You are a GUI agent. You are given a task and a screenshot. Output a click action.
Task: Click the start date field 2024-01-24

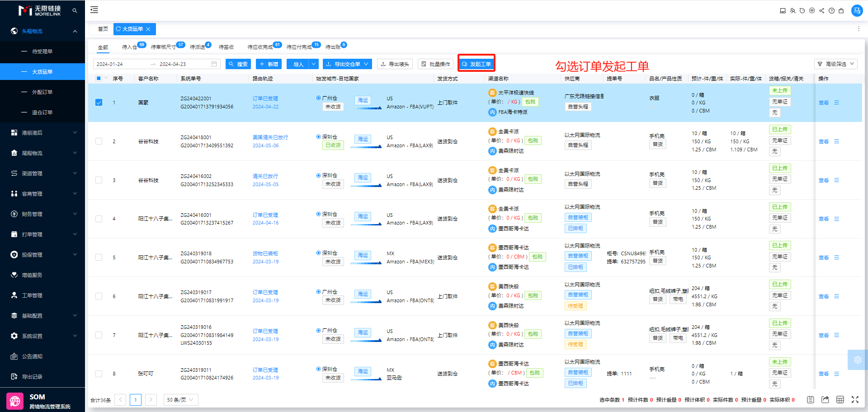tap(120, 64)
